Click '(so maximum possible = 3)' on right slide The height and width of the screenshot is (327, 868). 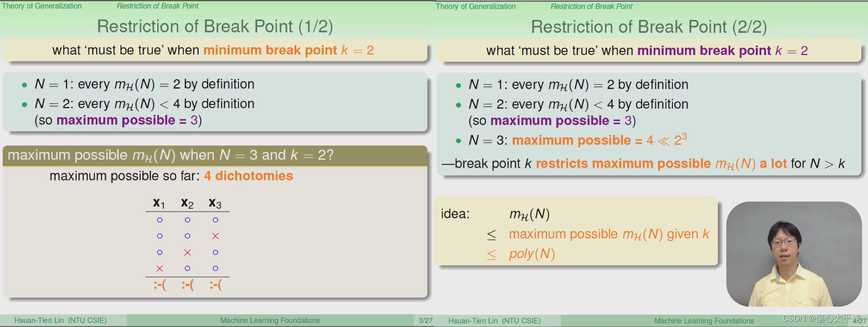(552, 121)
